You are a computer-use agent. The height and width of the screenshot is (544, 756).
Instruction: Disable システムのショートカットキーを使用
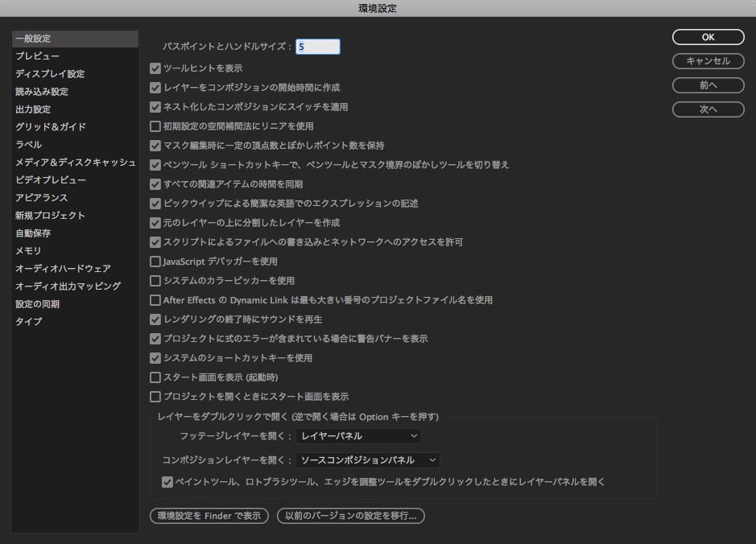pyautogui.click(x=155, y=358)
